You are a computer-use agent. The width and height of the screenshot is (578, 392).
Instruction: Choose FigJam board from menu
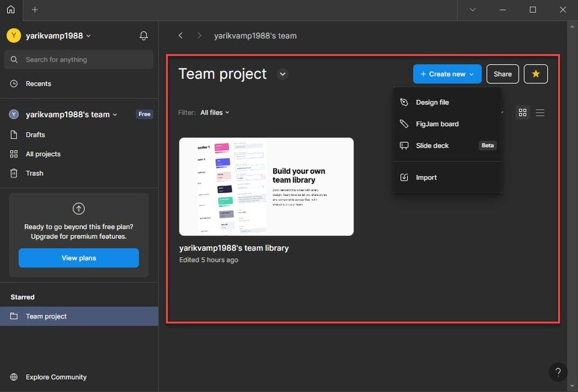point(447,124)
